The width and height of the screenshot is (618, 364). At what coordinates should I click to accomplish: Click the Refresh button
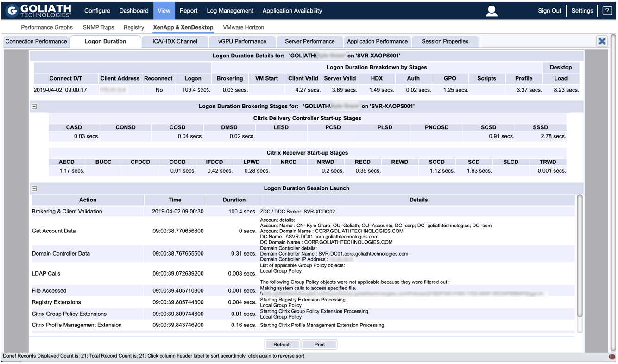(x=282, y=344)
